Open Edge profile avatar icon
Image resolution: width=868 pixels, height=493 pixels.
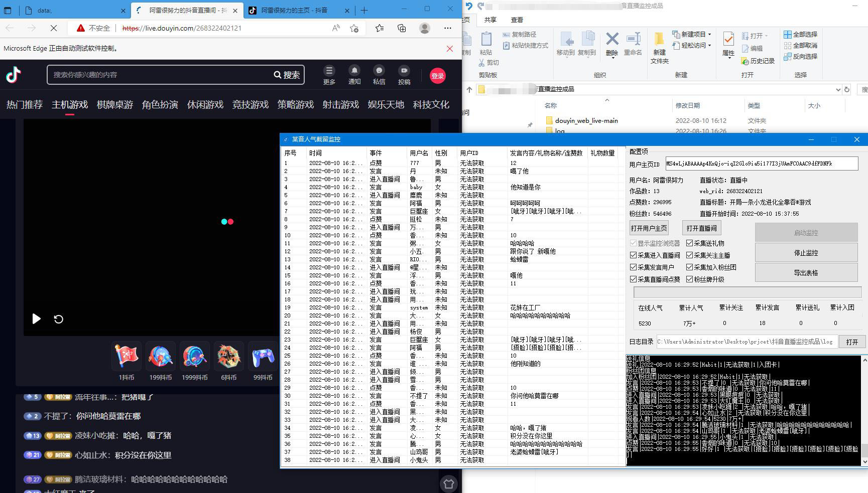click(425, 28)
